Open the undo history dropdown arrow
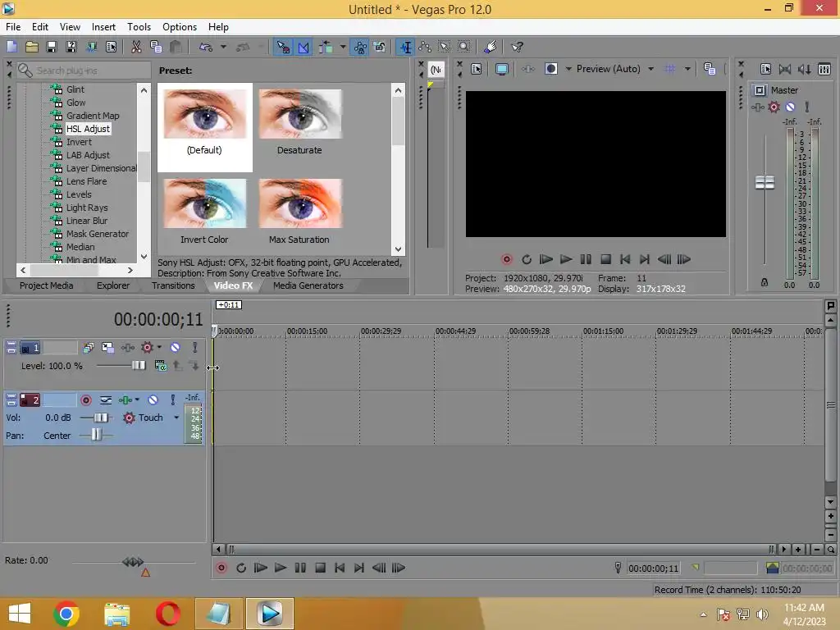 (223, 47)
